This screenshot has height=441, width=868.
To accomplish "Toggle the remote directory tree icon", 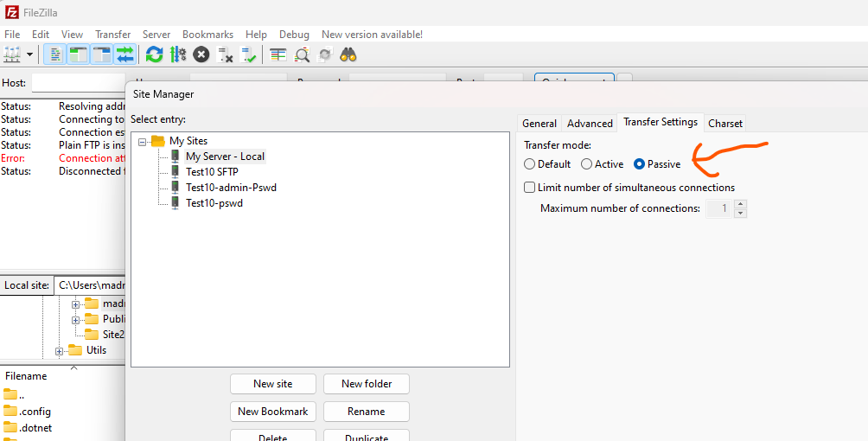I will [102, 54].
